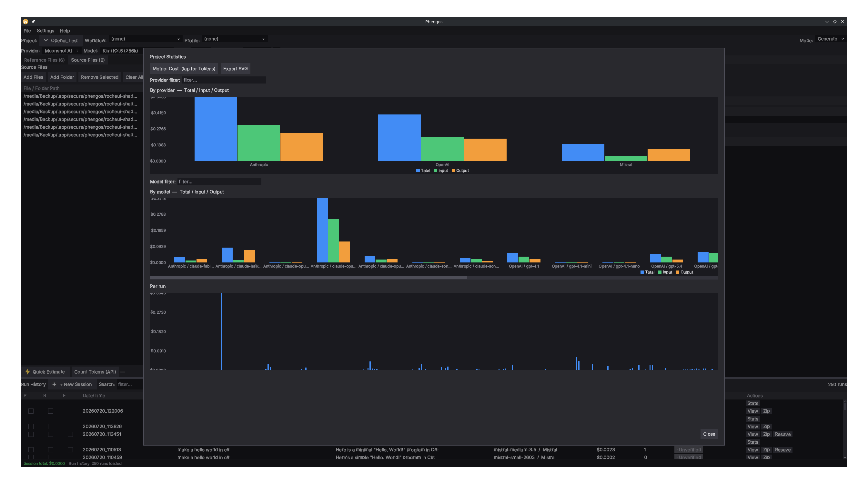
Task: Click the green Input legend marker under provider chart
Action: [436, 171]
